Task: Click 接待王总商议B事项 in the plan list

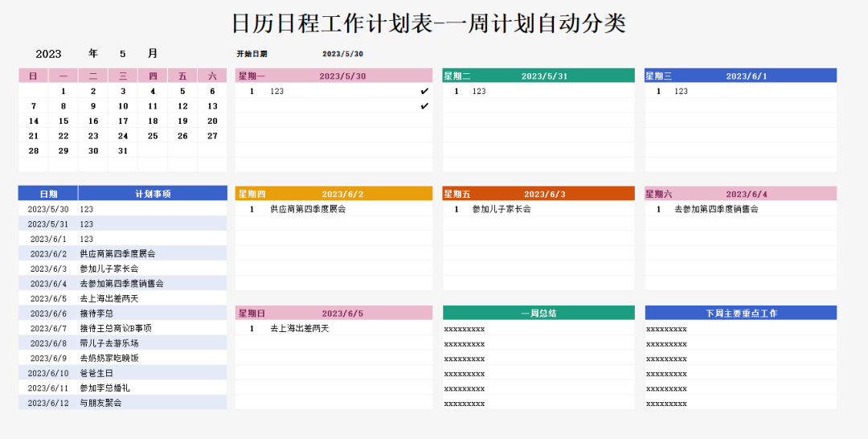Action: 116,328
